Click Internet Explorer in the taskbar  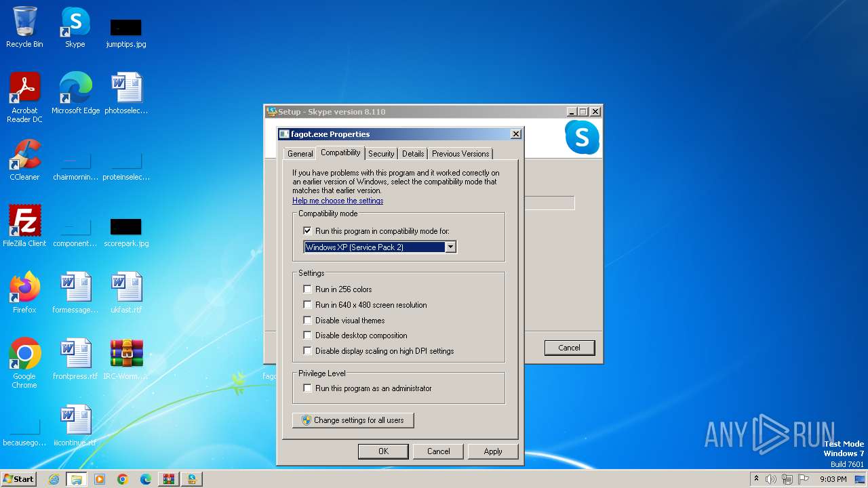click(x=54, y=479)
